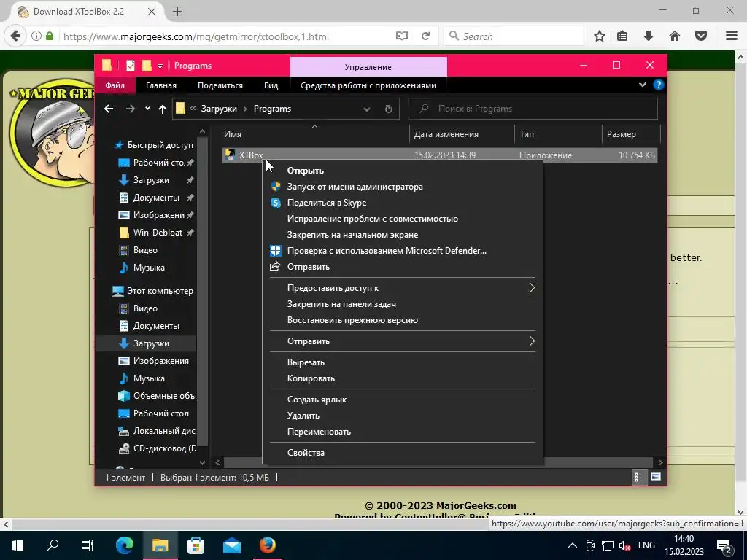
Task: Expand Отправить submenu with arrow
Action: 403,341
